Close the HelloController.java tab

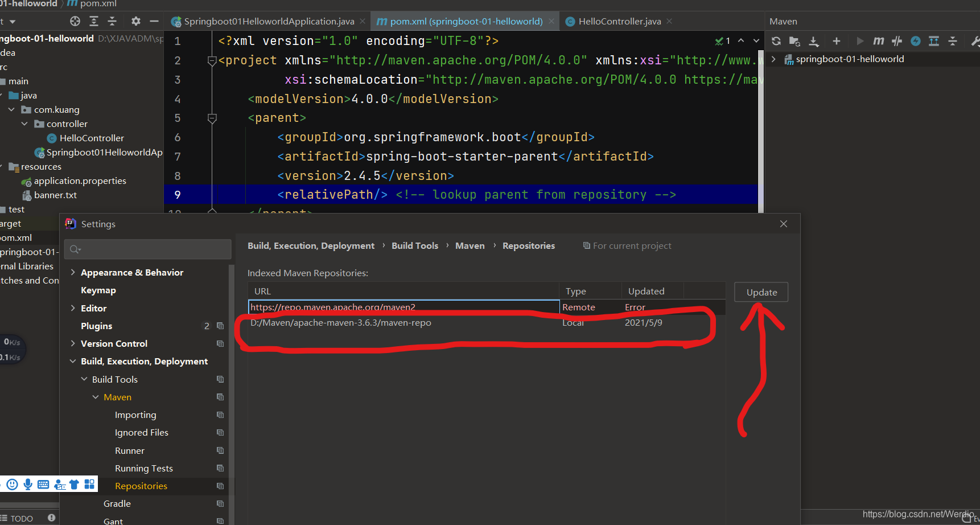coord(669,21)
